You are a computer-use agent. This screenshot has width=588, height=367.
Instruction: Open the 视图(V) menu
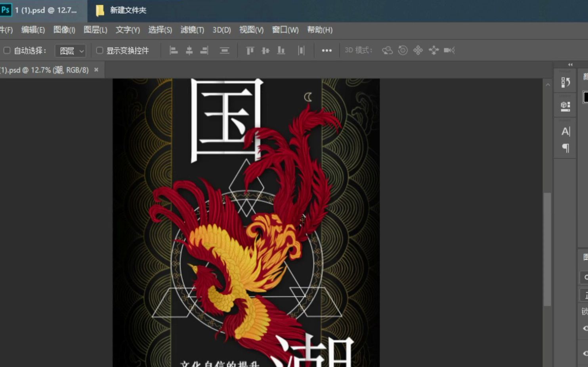pos(251,30)
